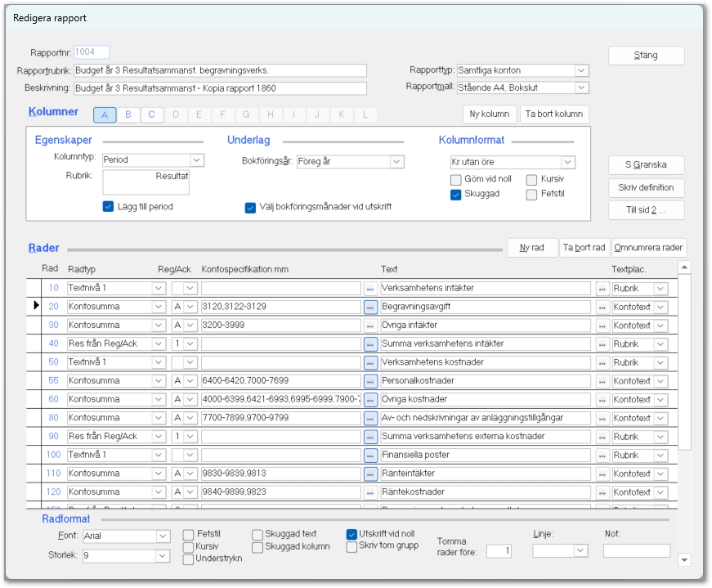Click the Rapportrubrik text field
712x588 pixels.
(x=220, y=70)
